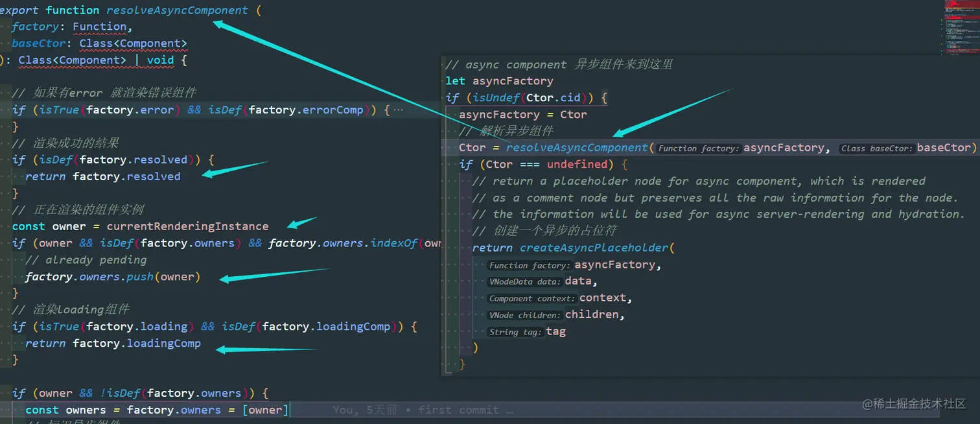980x424 pixels.
Task: Click the comment 'async component 异步组件来到这里'
Action: pyautogui.click(x=559, y=64)
